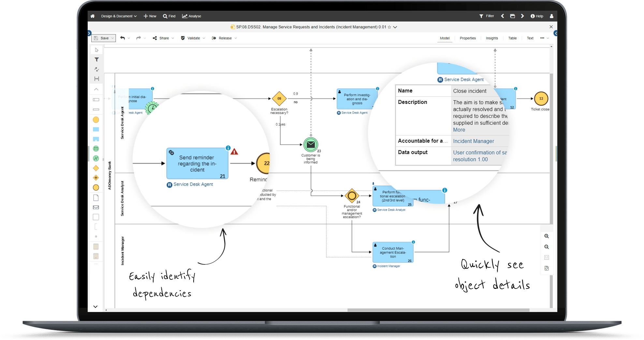
Task: Select the envelope message shape tool
Action: 96,207
